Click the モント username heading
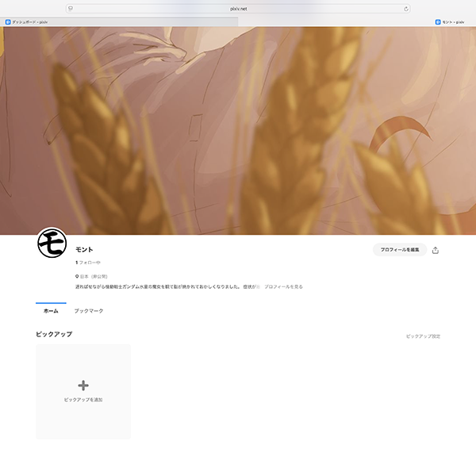 pos(84,250)
